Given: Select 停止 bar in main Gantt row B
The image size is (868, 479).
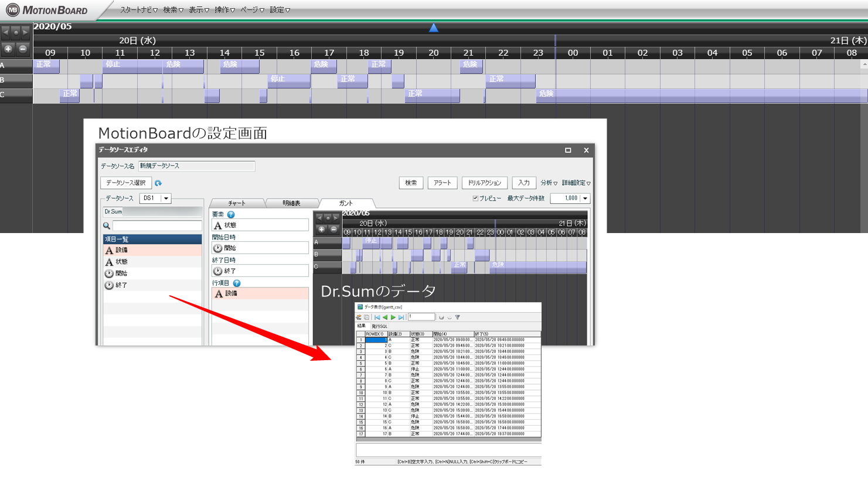Looking at the screenshot, I should [289, 81].
